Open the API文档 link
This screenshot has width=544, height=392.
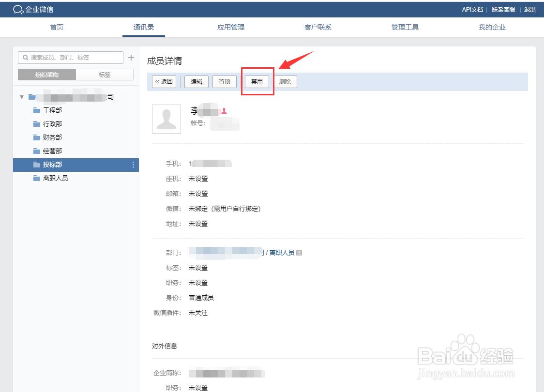pos(472,9)
